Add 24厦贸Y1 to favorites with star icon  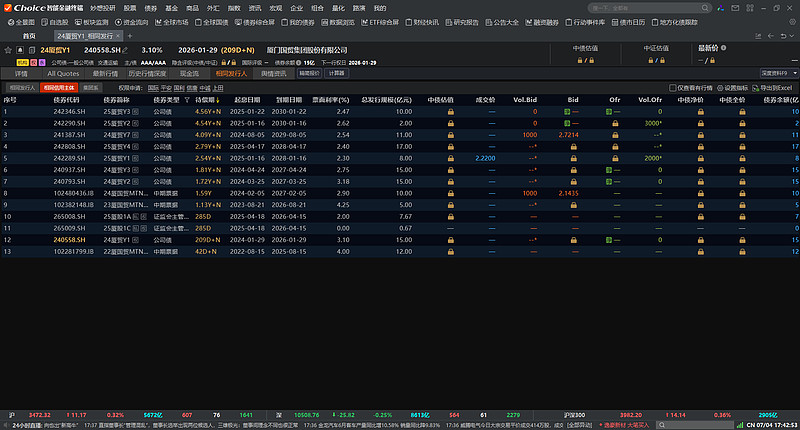coord(8,50)
